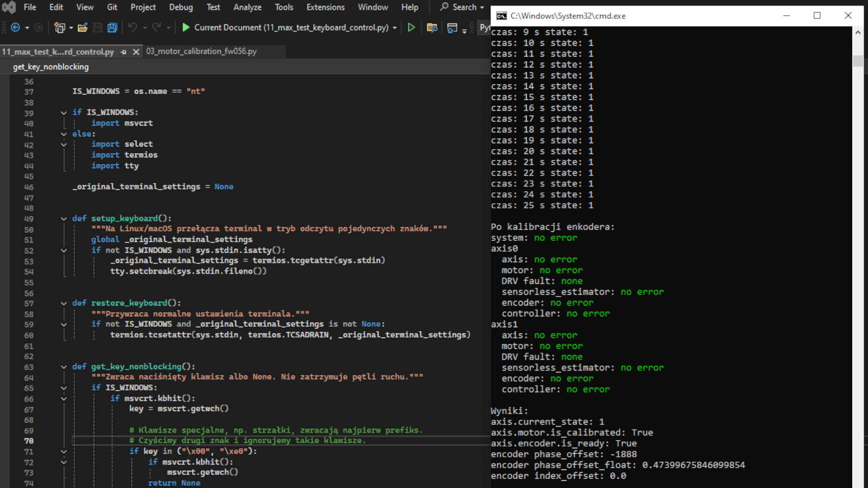Click the cmd.exe vertical scrollbar thumb

pyautogui.click(x=858, y=61)
